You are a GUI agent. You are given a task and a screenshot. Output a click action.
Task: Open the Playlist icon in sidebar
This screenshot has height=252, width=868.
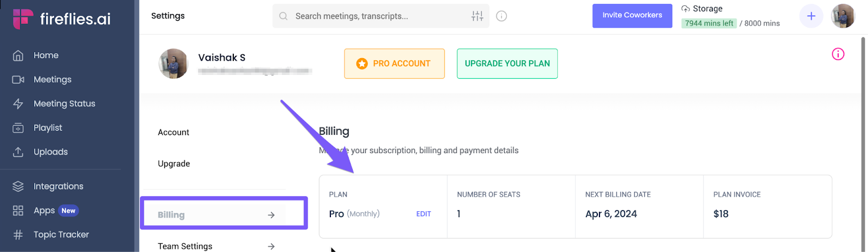(x=18, y=128)
